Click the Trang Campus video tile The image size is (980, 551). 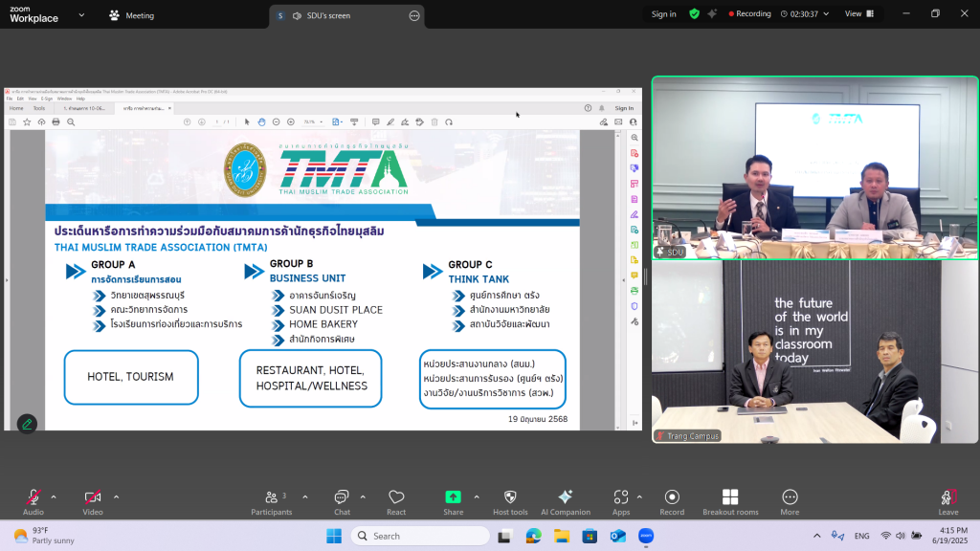[814, 352]
